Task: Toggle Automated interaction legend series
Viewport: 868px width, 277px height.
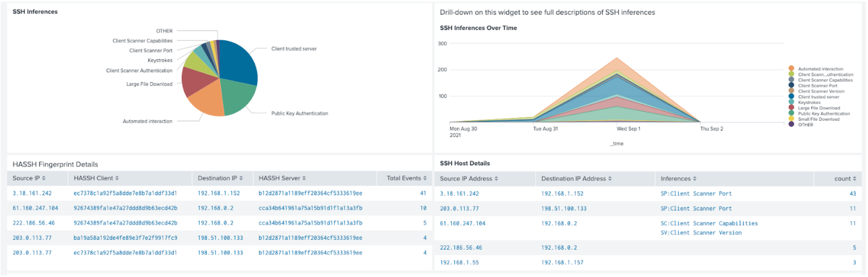Action: pyautogui.click(x=820, y=69)
